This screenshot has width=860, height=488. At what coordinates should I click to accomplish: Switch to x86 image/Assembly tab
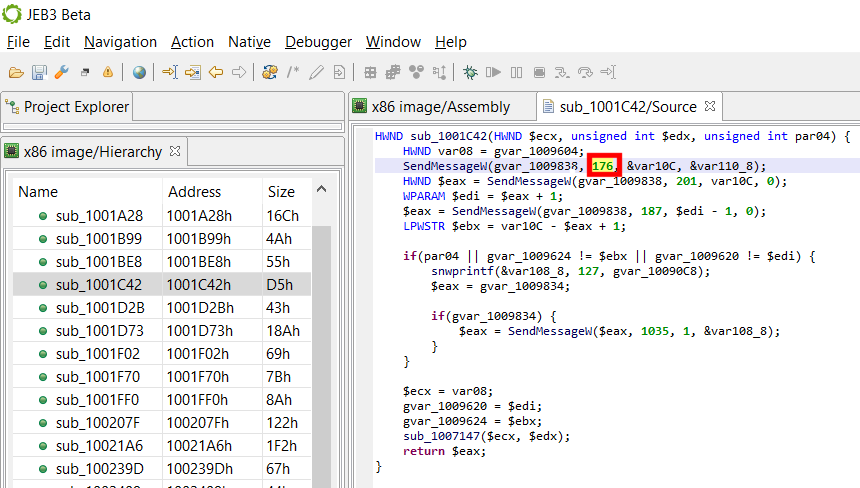click(x=439, y=106)
